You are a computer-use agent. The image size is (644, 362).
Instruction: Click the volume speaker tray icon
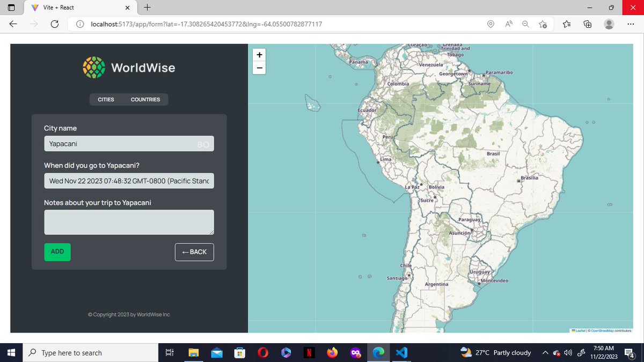coord(568,352)
